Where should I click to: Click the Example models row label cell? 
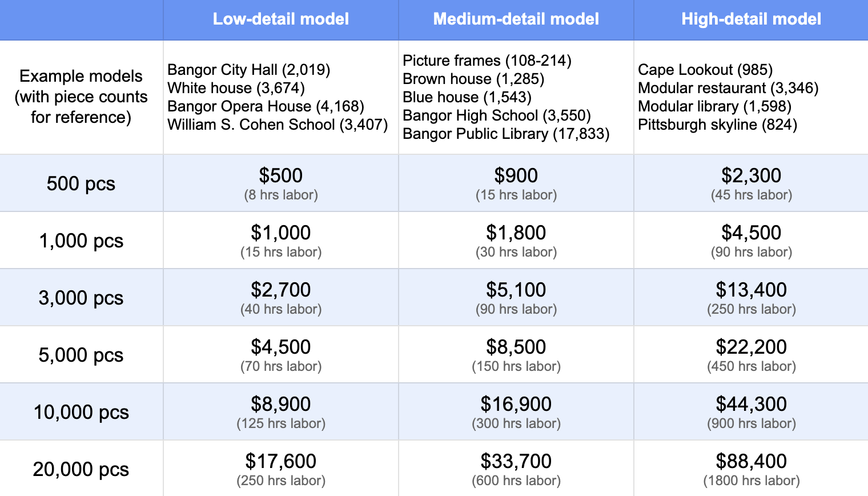point(81,97)
